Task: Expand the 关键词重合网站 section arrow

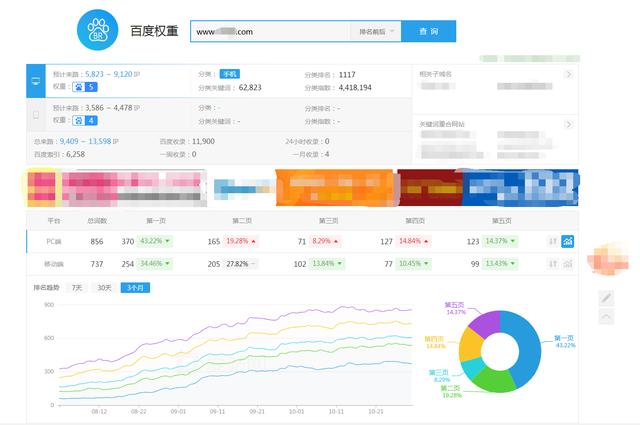Action: click(568, 124)
